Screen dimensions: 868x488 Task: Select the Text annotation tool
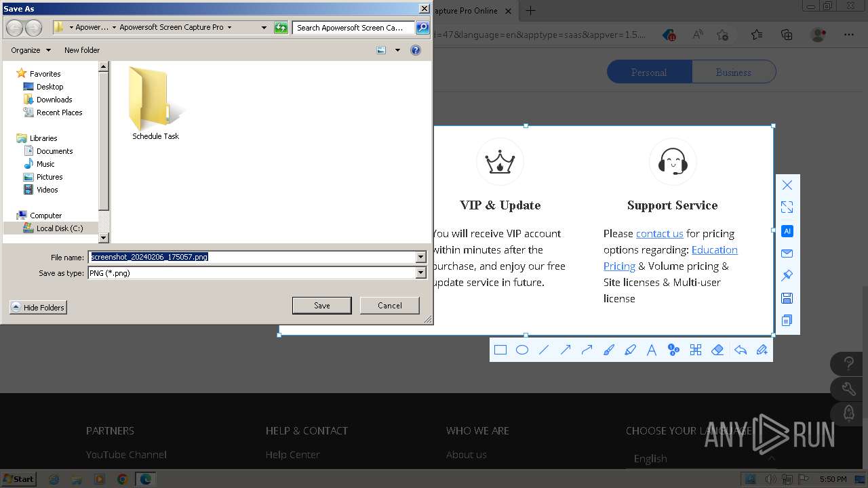click(652, 350)
